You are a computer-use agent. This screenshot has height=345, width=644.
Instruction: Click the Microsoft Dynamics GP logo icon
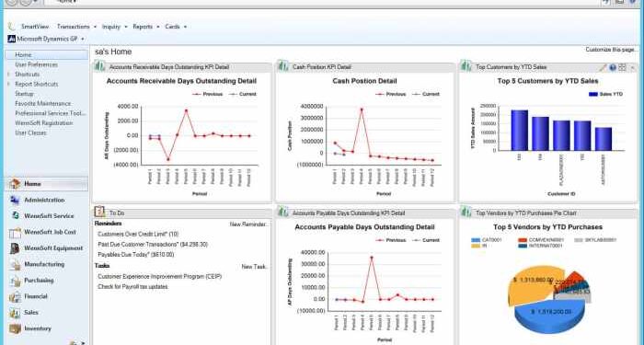point(11,39)
